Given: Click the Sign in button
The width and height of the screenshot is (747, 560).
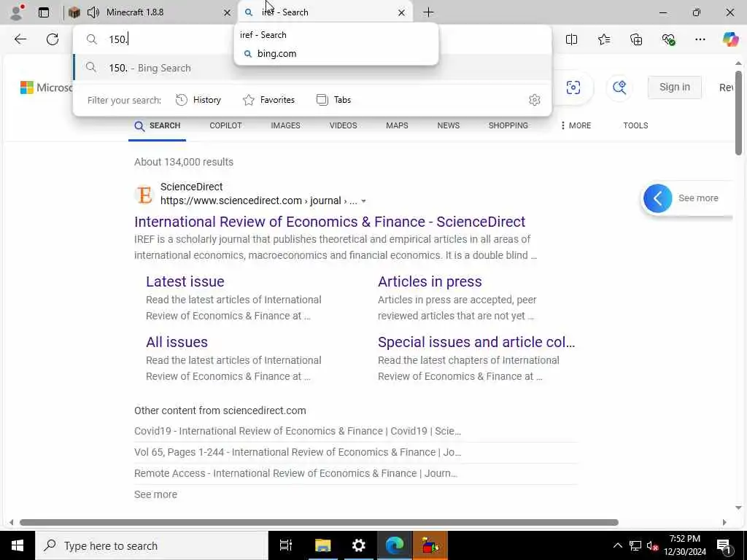Looking at the screenshot, I should click(675, 87).
